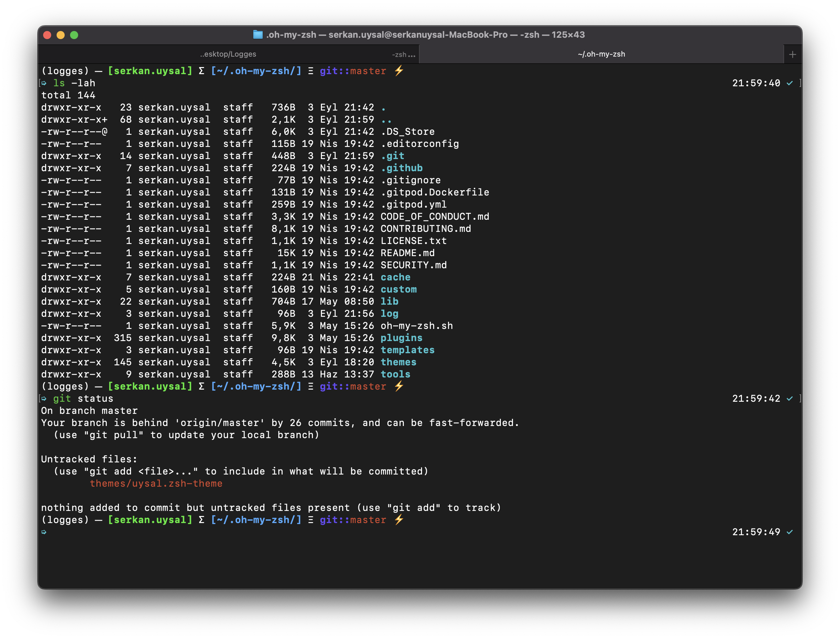Click LICENSE.txt in the listing
The image size is (840, 639).
click(x=414, y=241)
